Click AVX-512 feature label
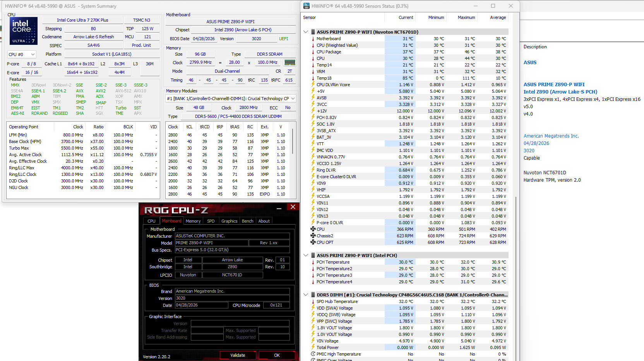 coord(123,91)
